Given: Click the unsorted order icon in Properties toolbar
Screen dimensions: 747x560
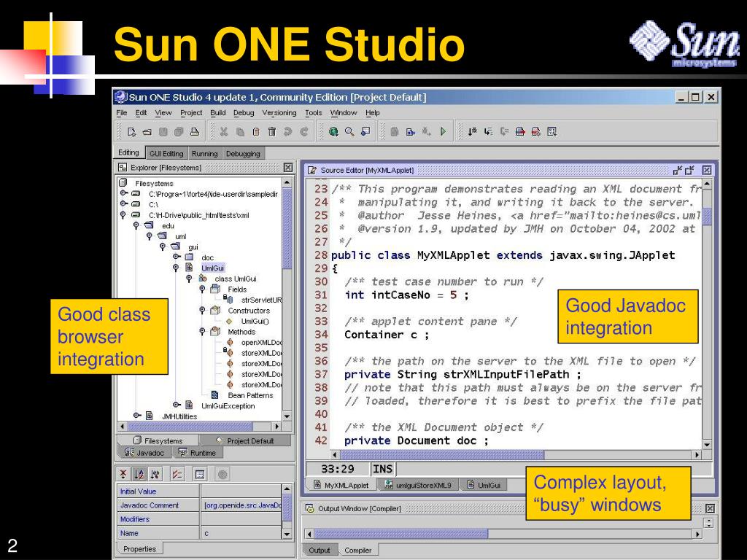Looking at the screenshot, I should [123, 474].
